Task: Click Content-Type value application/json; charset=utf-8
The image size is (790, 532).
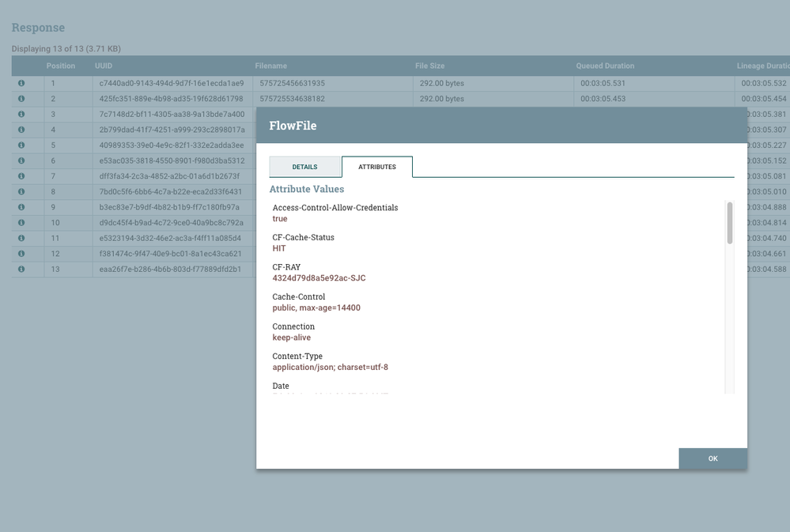Action: point(331,368)
